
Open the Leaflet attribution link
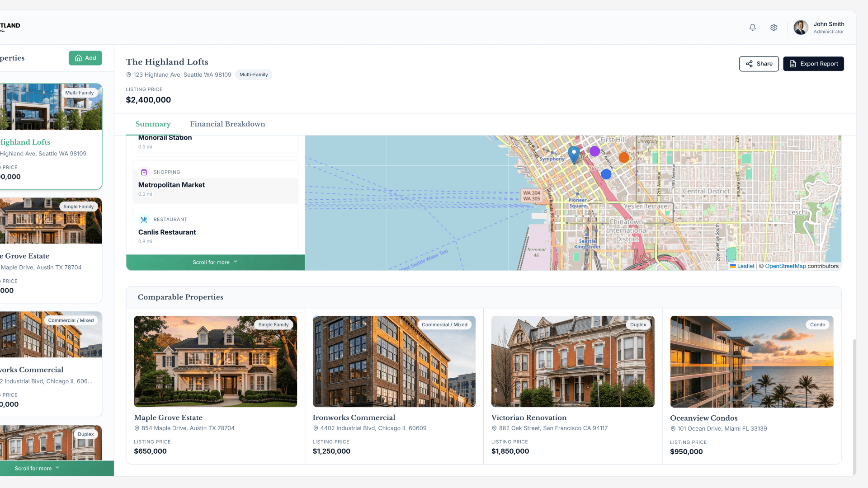(745, 266)
